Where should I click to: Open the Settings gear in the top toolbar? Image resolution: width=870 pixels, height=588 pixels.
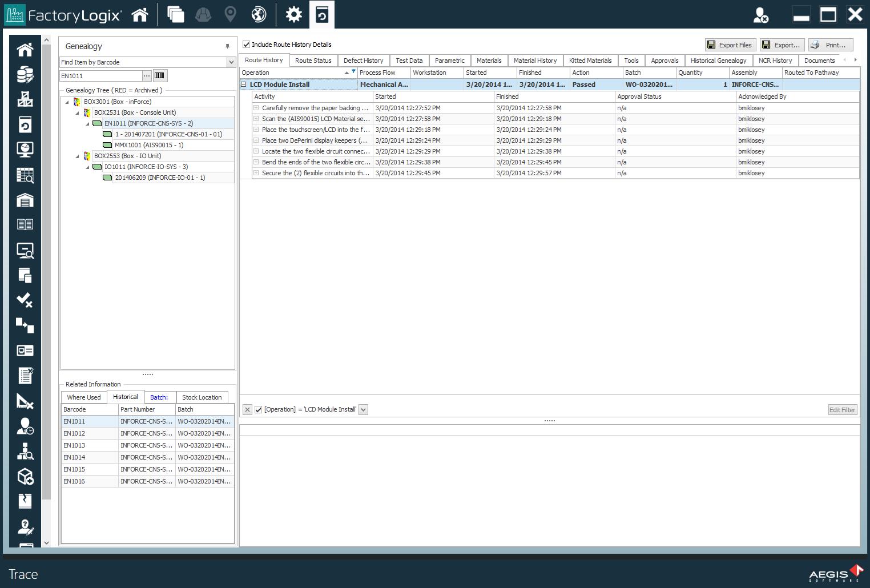[293, 14]
